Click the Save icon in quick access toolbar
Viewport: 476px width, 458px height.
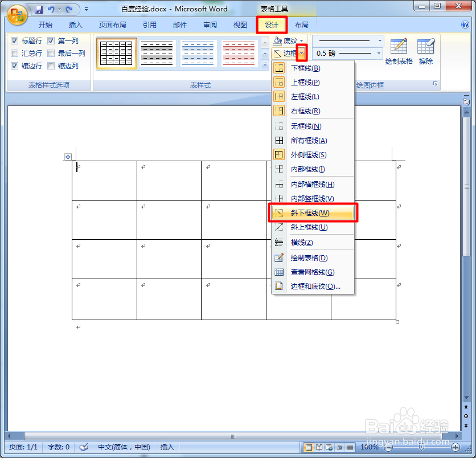(39, 9)
